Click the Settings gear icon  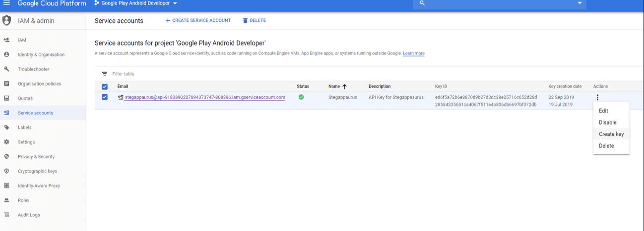(x=6, y=142)
